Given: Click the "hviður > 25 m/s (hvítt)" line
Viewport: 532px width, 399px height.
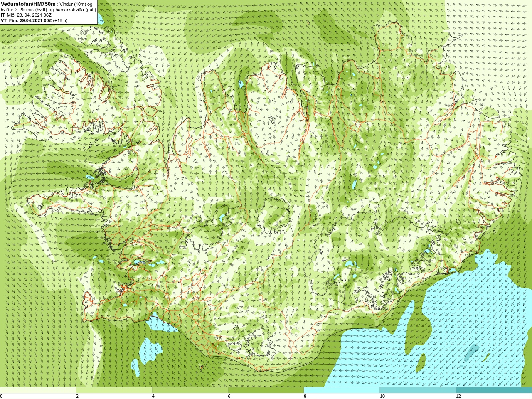Looking at the screenshot, I should 25,10.
